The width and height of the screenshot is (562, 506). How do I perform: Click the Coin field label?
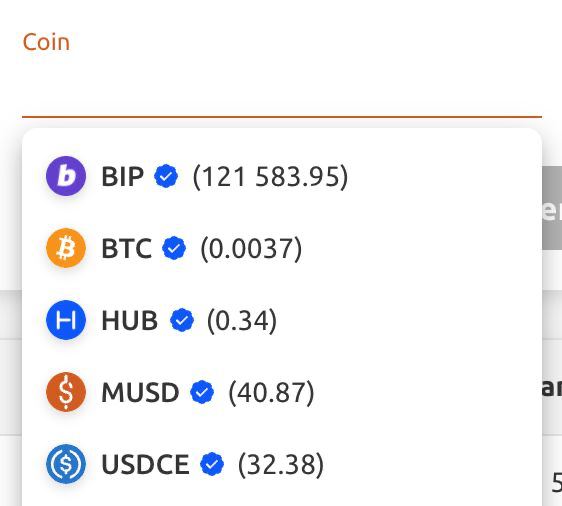pos(46,42)
